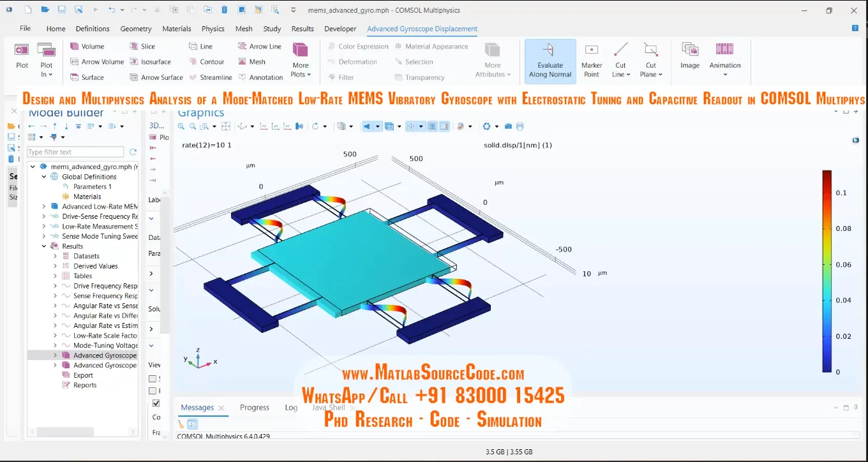Add an Isosurface plot
Image resolution: width=868 pixels, height=462 pixels.
tap(151, 62)
